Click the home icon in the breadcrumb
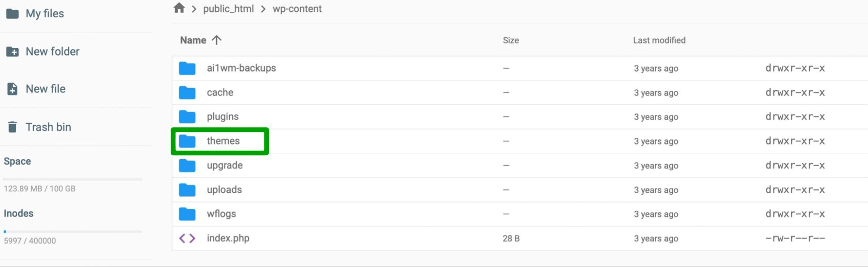Screen dimensions: 868x267 pos(179,8)
